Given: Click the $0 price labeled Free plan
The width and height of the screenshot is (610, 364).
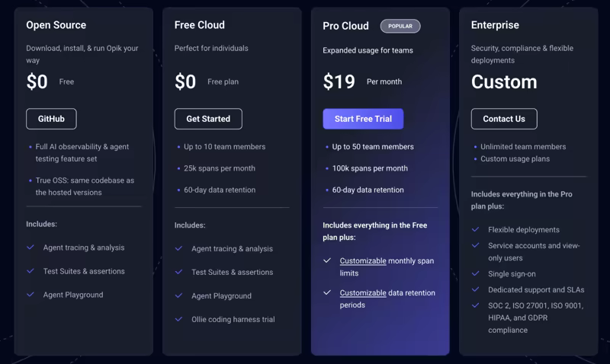Looking at the screenshot, I should pyautogui.click(x=185, y=81).
